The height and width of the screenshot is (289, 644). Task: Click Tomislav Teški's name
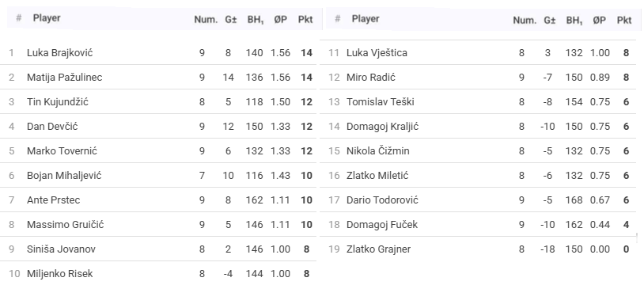381,101
